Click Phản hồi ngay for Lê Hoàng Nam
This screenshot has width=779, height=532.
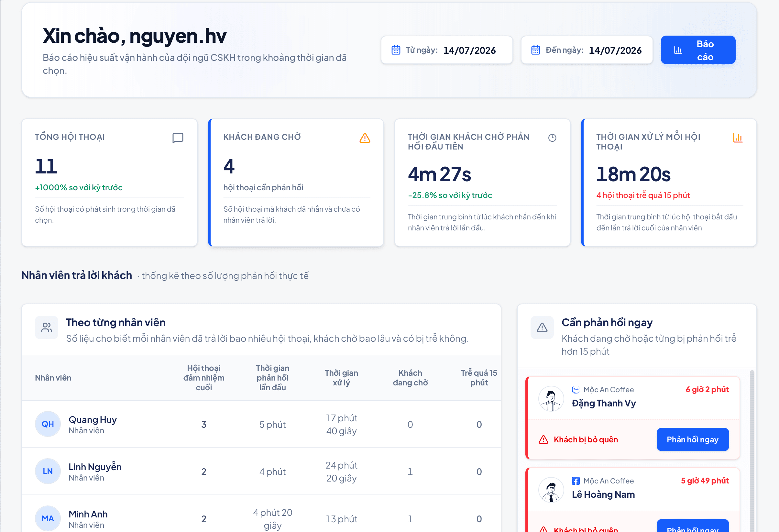[693, 526]
